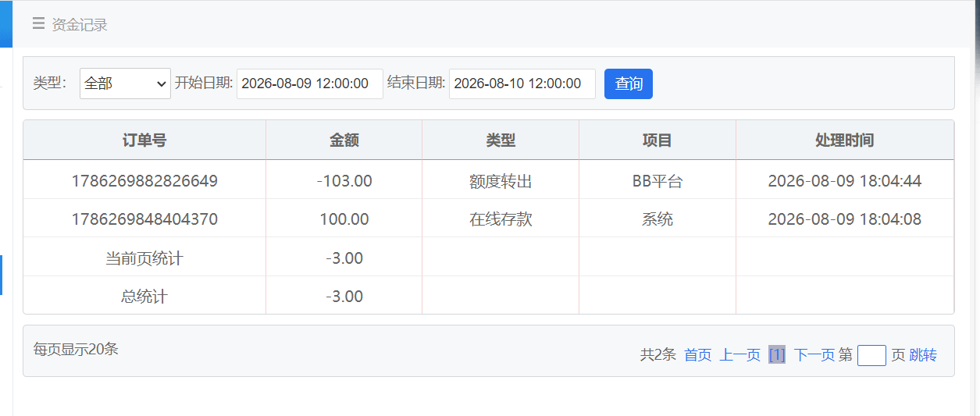The image size is (980, 416).
Task: Click the 额度转出 type cell
Action: pyautogui.click(x=501, y=181)
